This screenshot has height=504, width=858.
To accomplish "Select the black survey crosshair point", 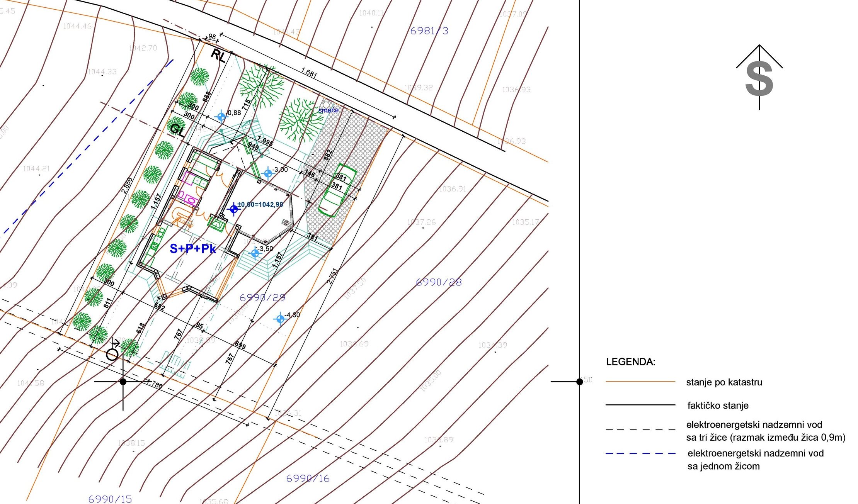I will (123, 382).
